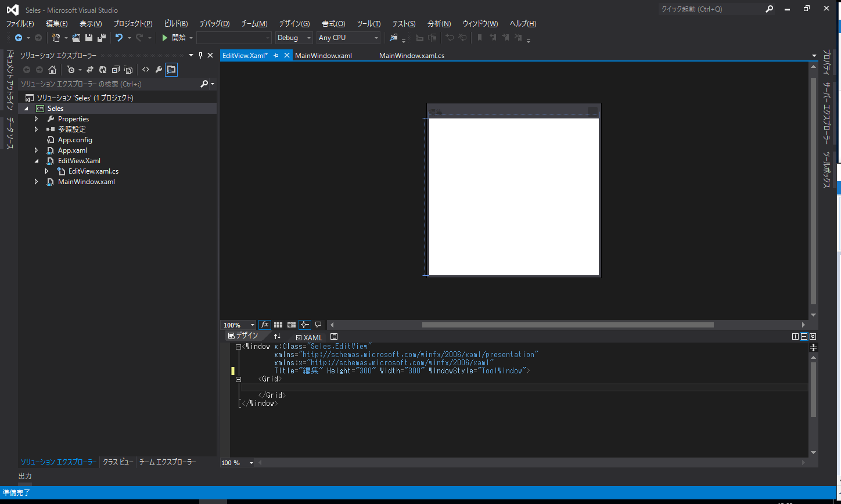Start debugging with the green play icon
Screen dimensions: 841x504
tap(165, 38)
